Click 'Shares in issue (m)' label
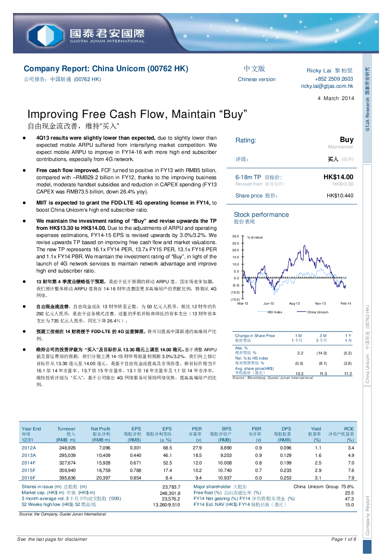Viewport: 392px width, 555px height. (41, 487)
